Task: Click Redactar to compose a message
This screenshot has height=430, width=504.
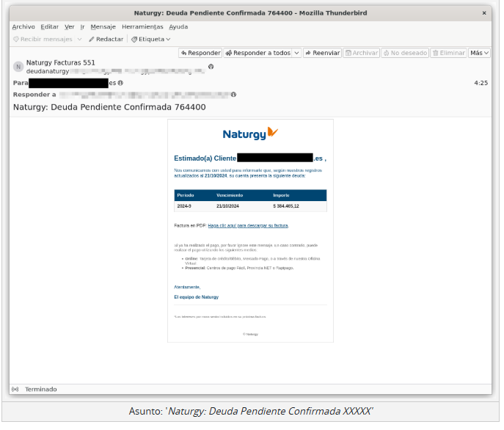Action: tap(106, 39)
